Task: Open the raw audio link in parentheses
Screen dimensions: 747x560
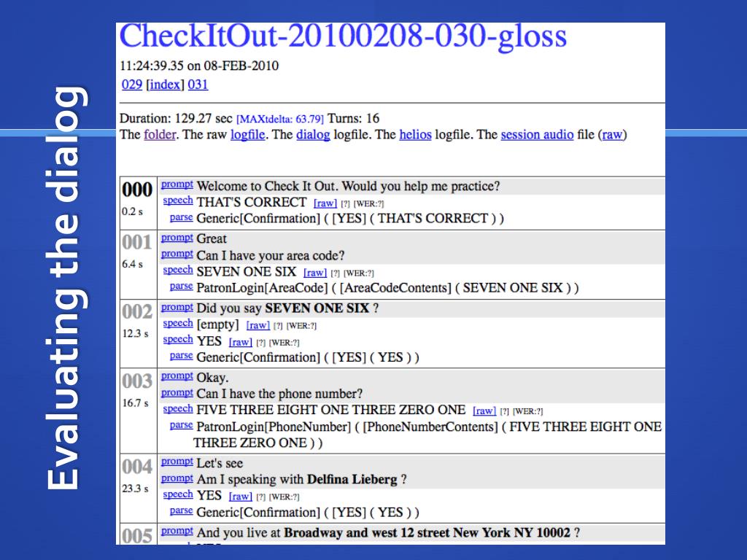Action: [x=612, y=135]
